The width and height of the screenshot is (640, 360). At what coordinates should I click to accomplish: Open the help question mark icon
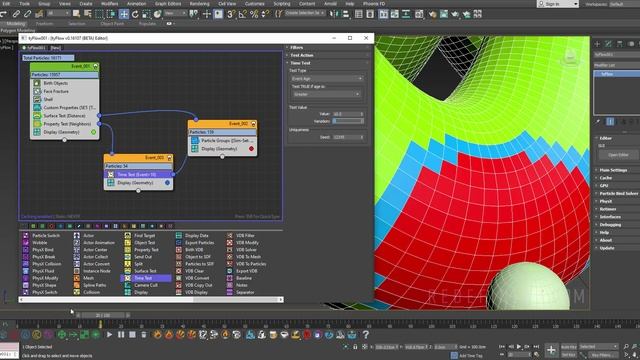pyautogui.click(x=366, y=335)
